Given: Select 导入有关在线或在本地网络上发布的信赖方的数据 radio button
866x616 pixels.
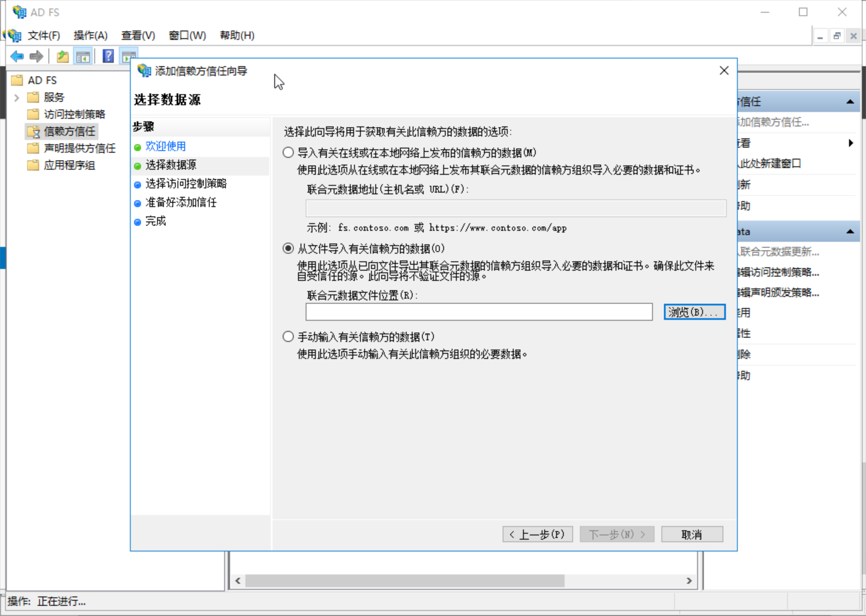Looking at the screenshot, I should pyautogui.click(x=288, y=152).
